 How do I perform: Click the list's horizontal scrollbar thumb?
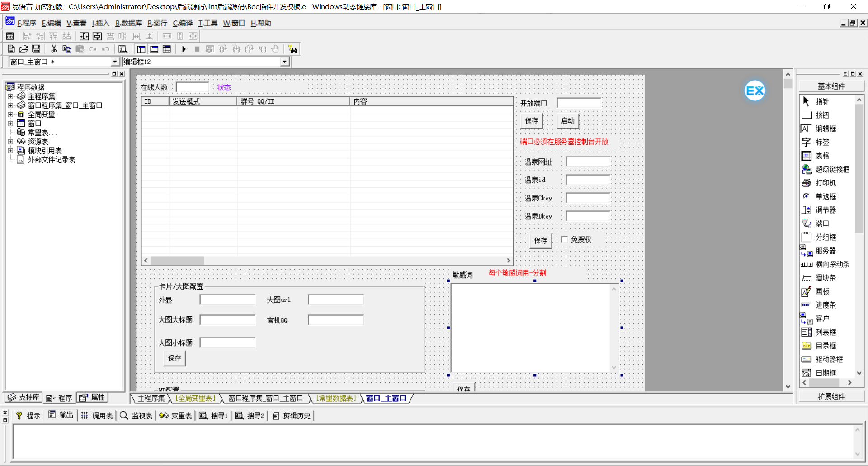click(177, 261)
